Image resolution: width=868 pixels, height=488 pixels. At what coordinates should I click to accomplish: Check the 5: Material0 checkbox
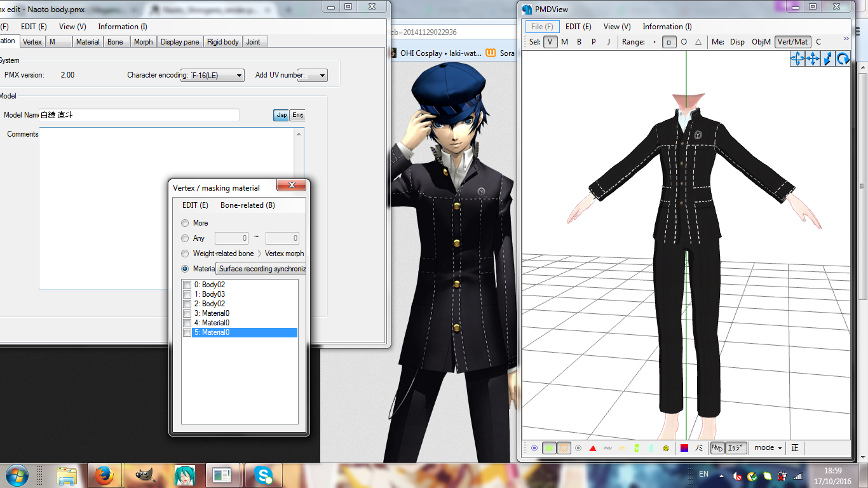coord(187,332)
